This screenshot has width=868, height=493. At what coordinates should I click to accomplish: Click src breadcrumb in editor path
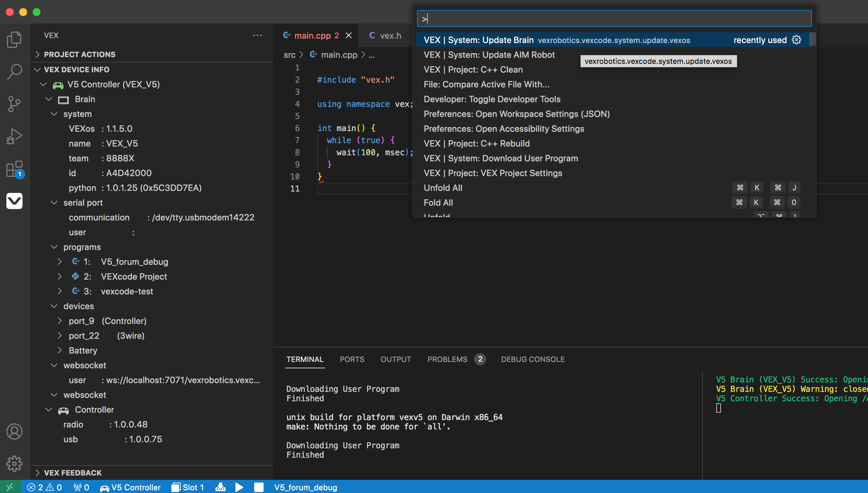point(289,55)
